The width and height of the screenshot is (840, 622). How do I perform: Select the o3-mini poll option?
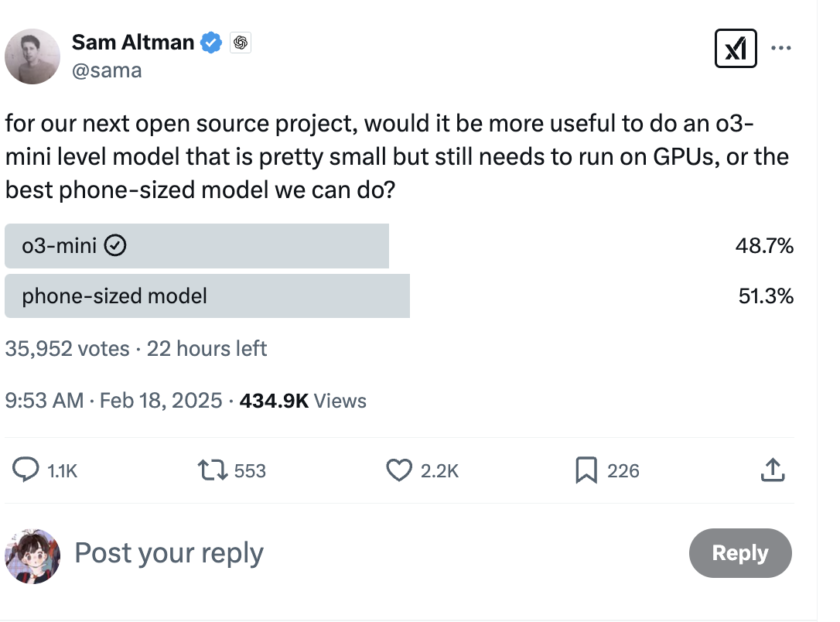pyautogui.click(x=196, y=246)
